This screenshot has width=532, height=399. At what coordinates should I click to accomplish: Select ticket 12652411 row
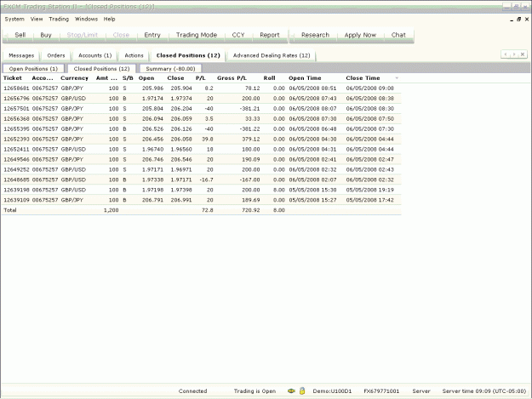(201, 149)
